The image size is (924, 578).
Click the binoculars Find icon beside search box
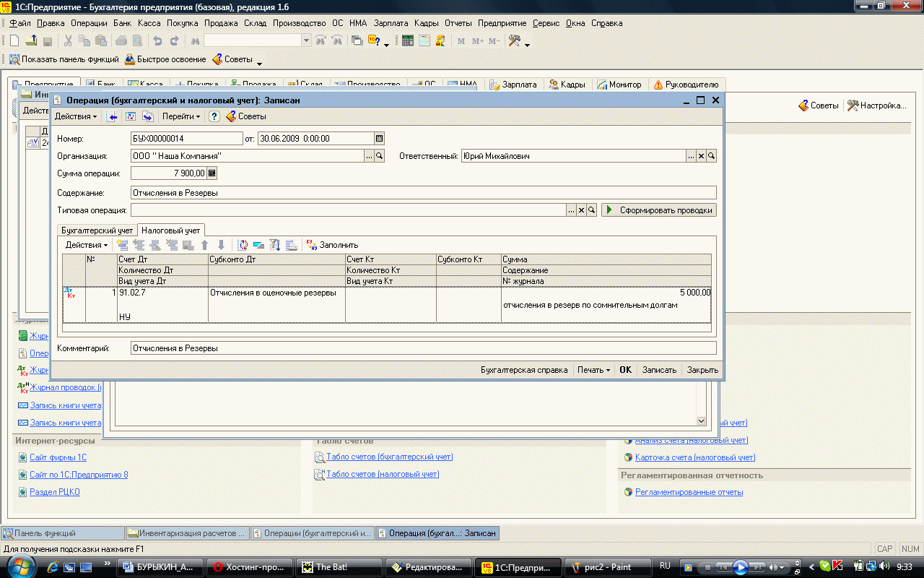tap(195, 41)
